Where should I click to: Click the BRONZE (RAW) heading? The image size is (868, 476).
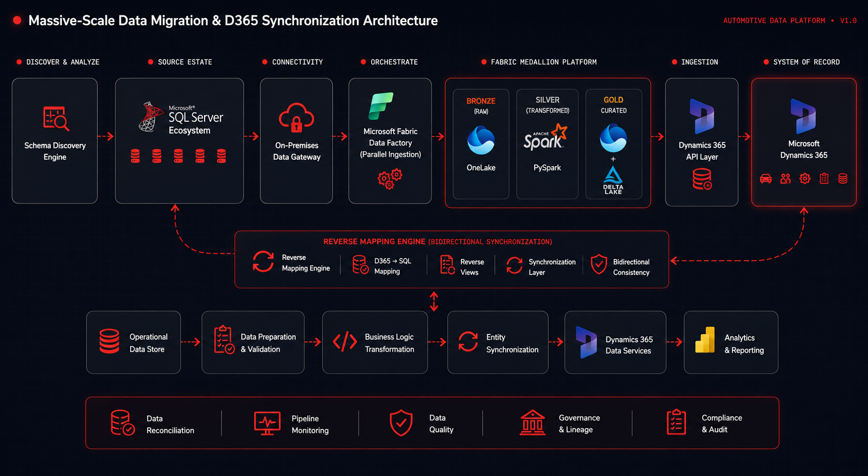pyautogui.click(x=481, y=106)
